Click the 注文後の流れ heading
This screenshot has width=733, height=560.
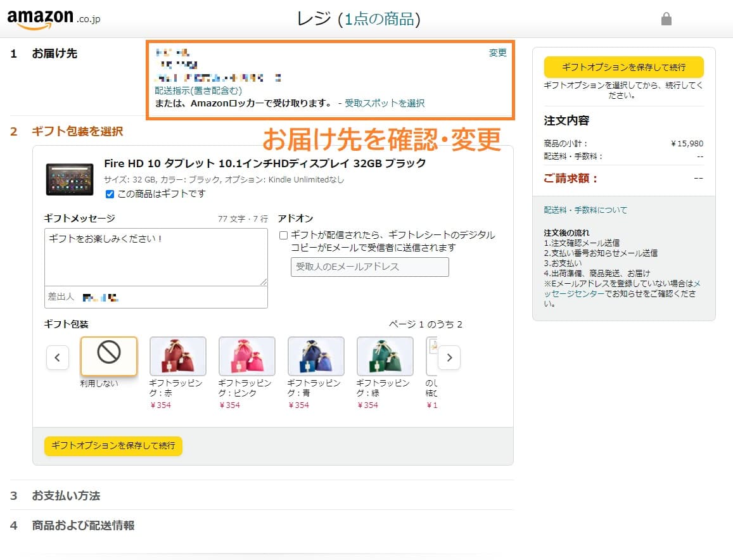click(566, 232)
